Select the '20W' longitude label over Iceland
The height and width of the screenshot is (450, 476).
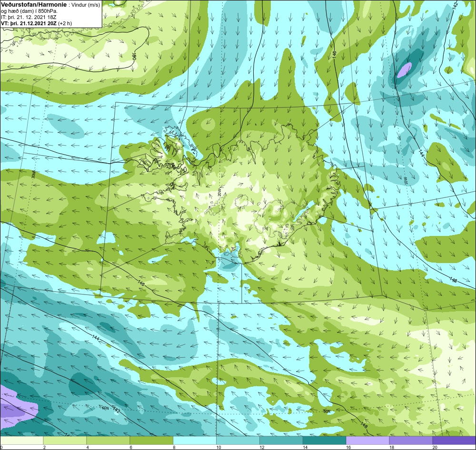[219, 193]
